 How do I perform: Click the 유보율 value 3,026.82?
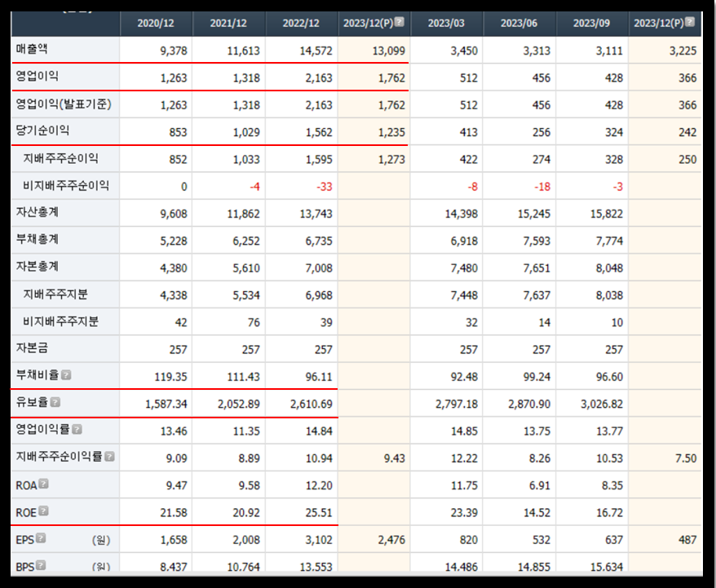[602, 404]
